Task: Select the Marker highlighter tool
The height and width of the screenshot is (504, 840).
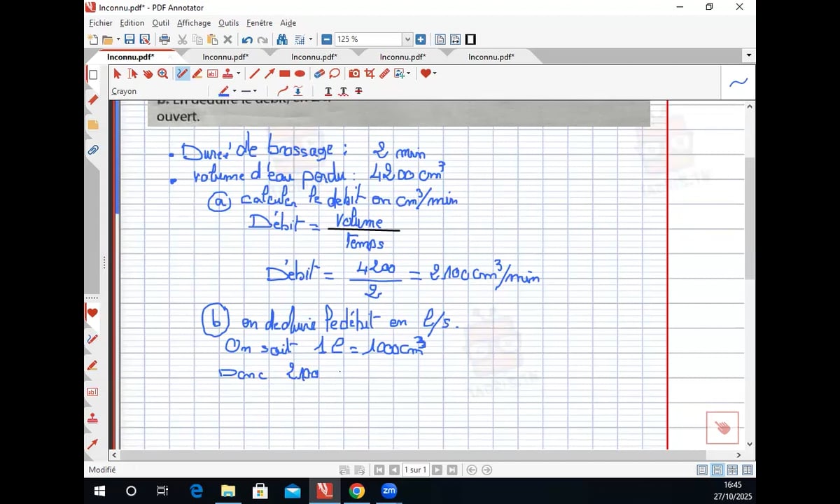Action: tap(197, 73)
